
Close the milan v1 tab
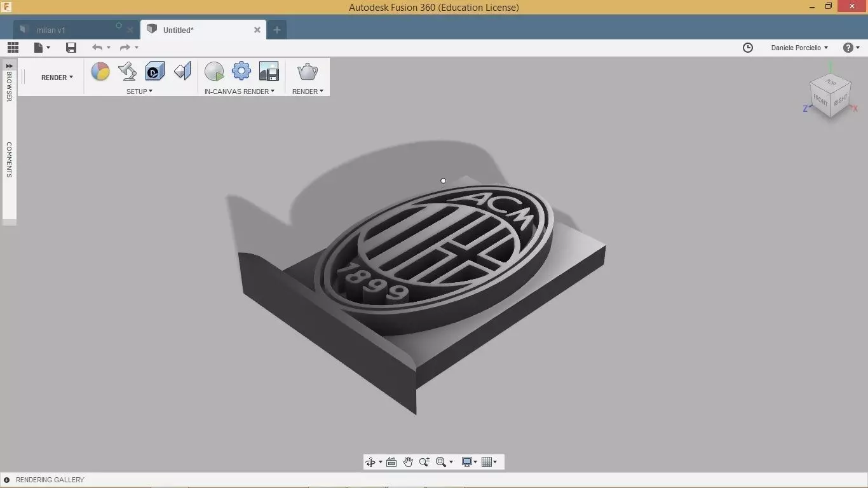(130, 30)
